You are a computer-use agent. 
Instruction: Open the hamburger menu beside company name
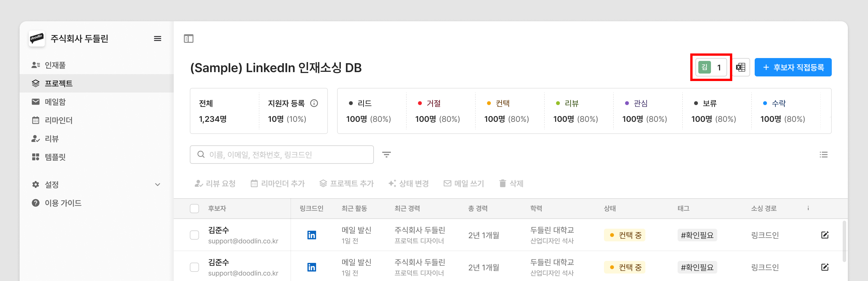point(157,39)
